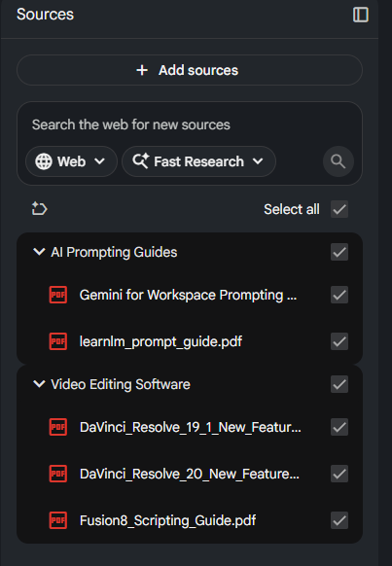Click PDF icon for learnlm_prompt_guide.pdf
This screenshot has height=566, width=392.
[x=58, y=341]
